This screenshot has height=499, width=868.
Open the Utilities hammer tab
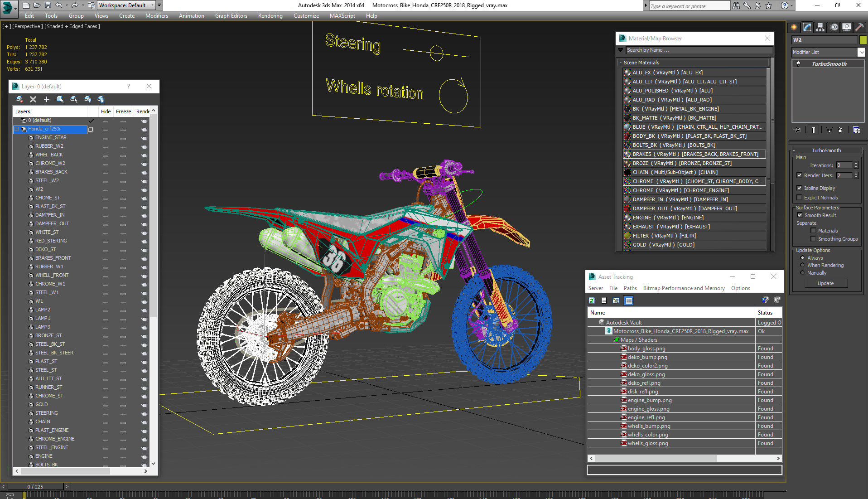point(859,27)
